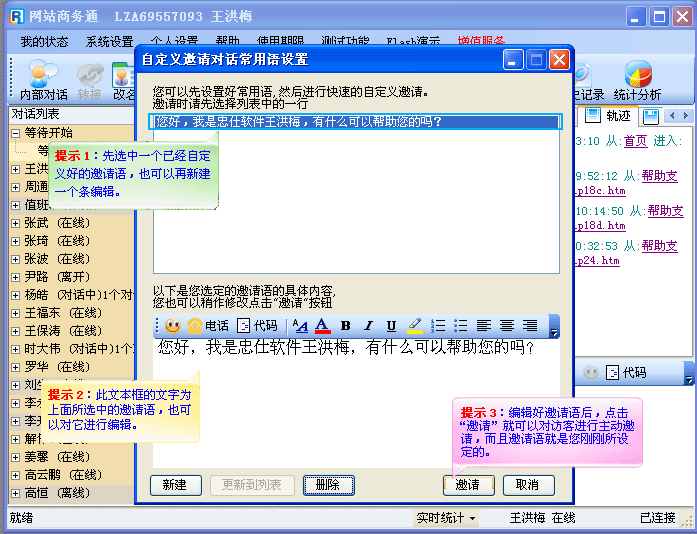Expand the 张武 contact tree node
This screenshot has width=697, height=534.
[x=15, y=222]
